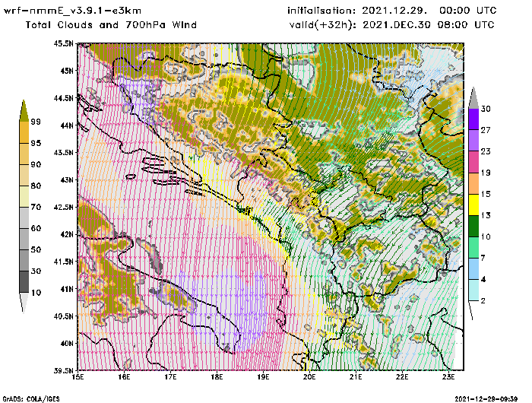
Task: Click the olive above-99 cloud legend arrow
Action: 24,111
